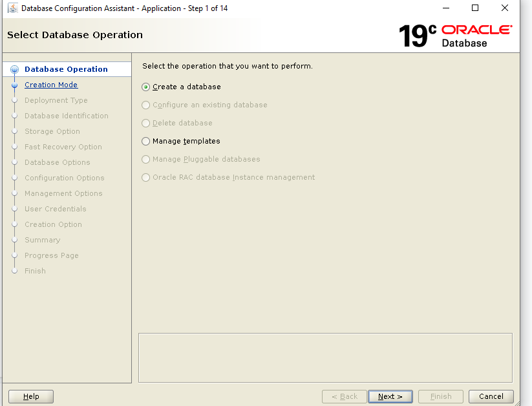Click Progress Page step
The width and height of the screenshot is (532, 406).
pyautogui.click(x=52, y=255)
